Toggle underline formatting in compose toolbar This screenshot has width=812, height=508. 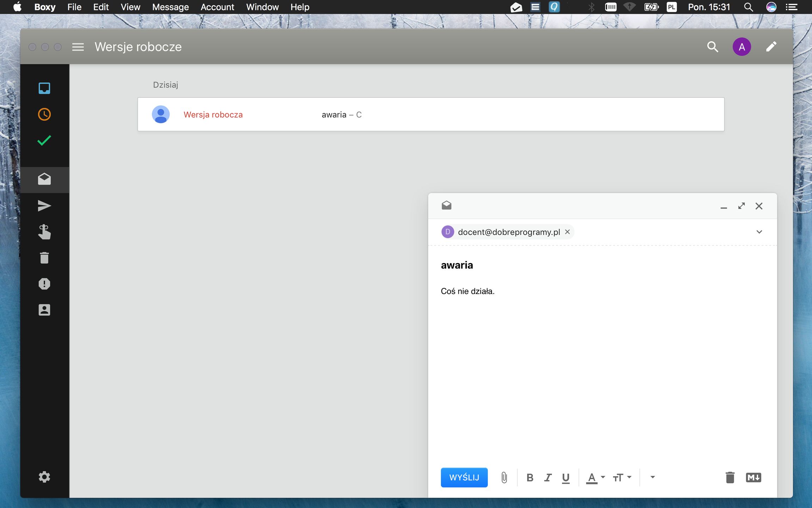[x=566, y=477]
